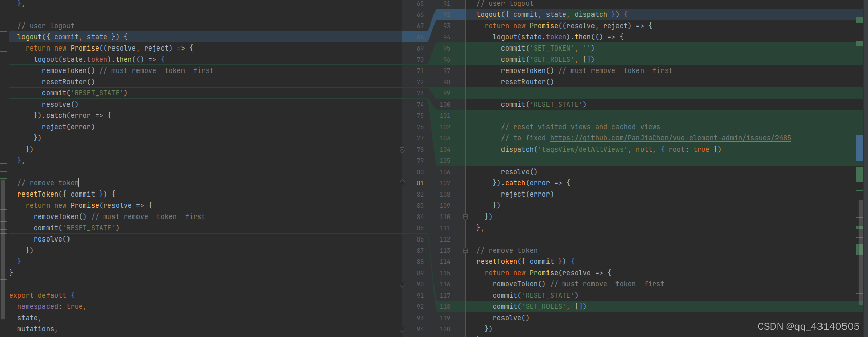This screenshot has width=868, height=337.
Task: Click "commit('SET_TOKEN', '')" on line 95
Action: [548, 48]
